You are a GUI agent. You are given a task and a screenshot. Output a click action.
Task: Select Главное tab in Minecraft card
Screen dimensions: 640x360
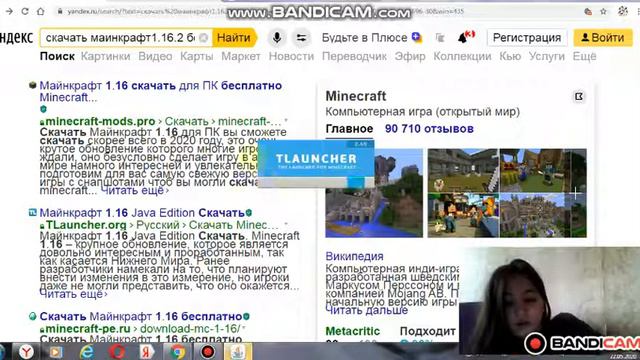coord(349,129)
